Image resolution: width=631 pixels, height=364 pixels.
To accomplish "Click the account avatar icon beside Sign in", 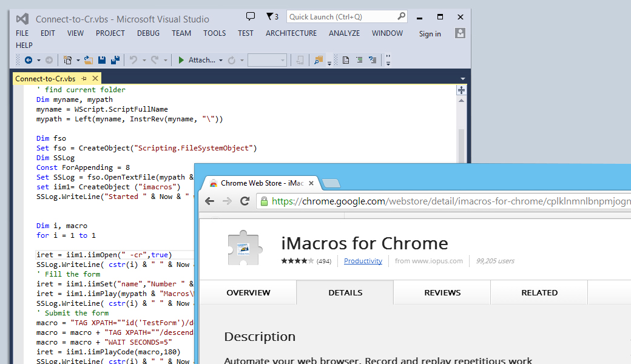I will click(x=460, y=33).
